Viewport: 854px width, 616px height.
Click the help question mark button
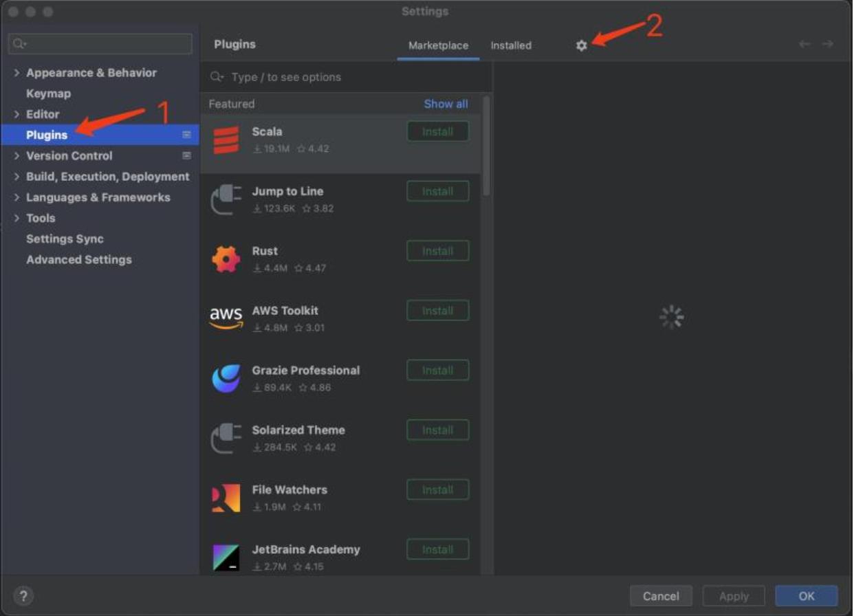[x=23, y=596]
